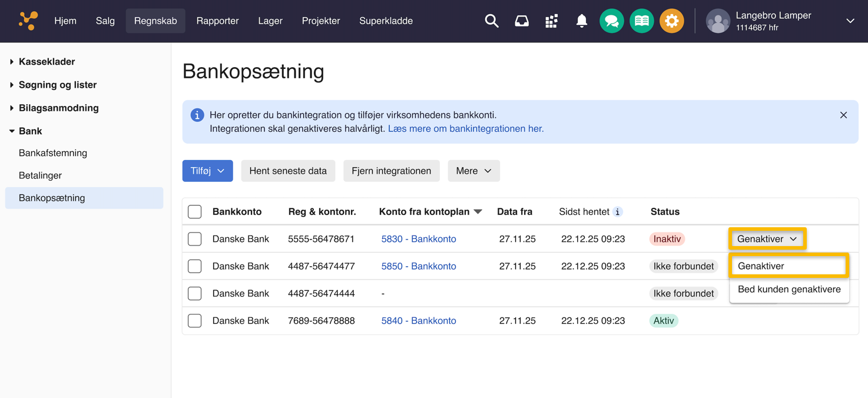The image size is (868, 398).
Task: Open the search magnifier icon
Action: 492,21
